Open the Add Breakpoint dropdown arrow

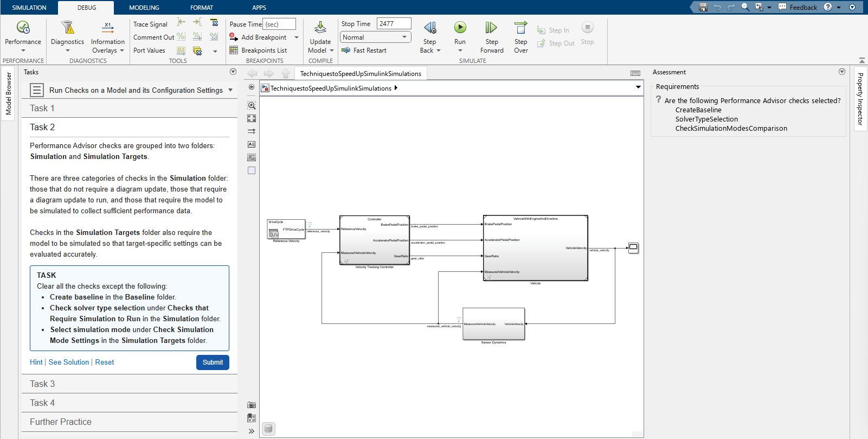coord(297,37)
